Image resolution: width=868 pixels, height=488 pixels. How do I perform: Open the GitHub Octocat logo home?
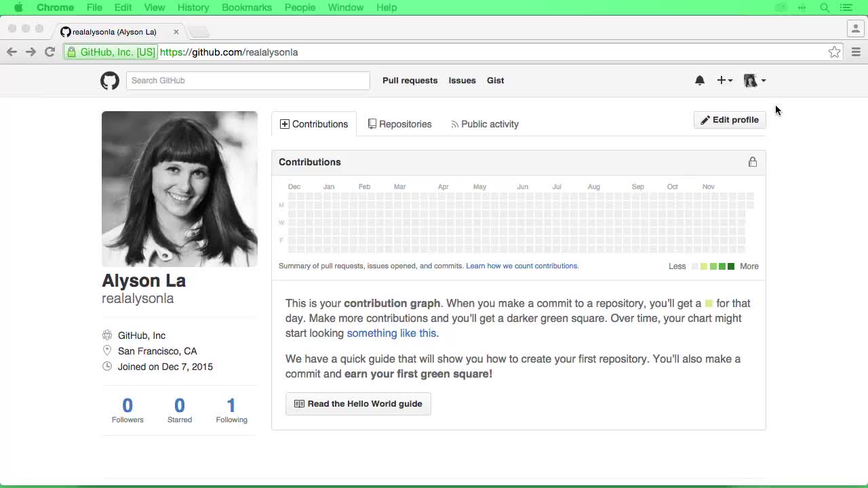110,81
